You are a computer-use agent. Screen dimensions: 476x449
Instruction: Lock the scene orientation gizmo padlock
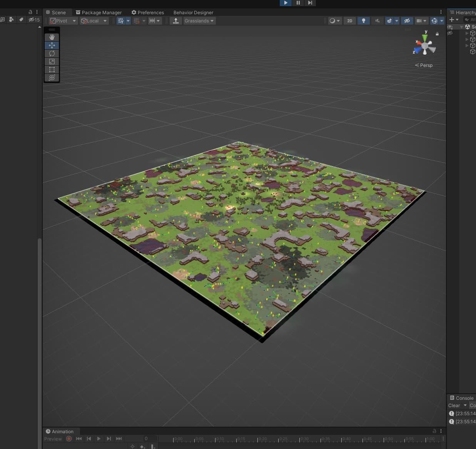[x=437, y=34]
